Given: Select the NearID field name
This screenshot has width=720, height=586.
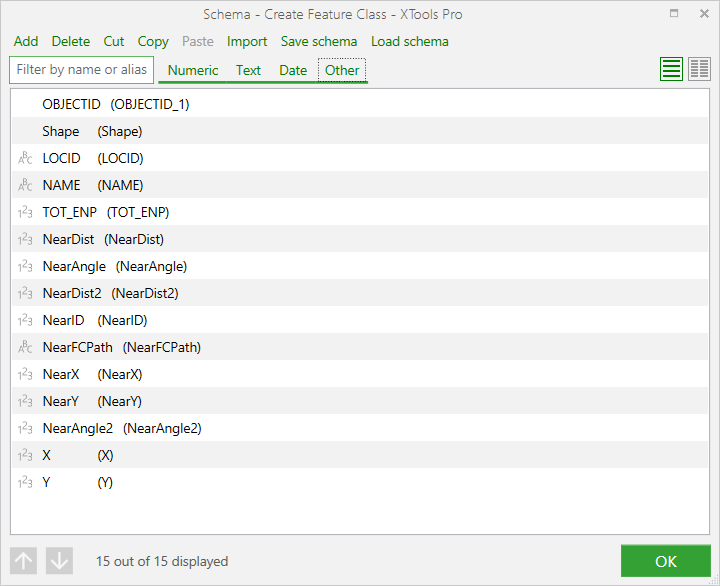Looking at the screenshot, I should [x=63, y=321].
